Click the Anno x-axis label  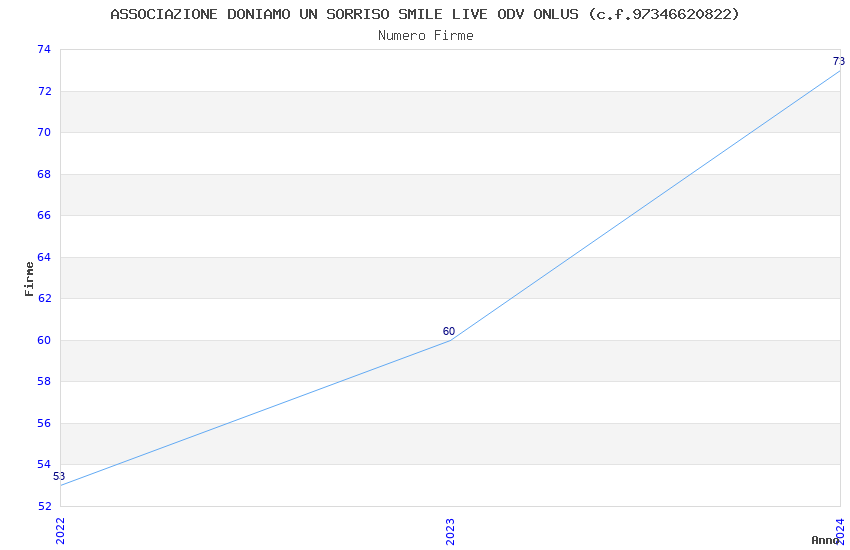(x=825, y=540)
